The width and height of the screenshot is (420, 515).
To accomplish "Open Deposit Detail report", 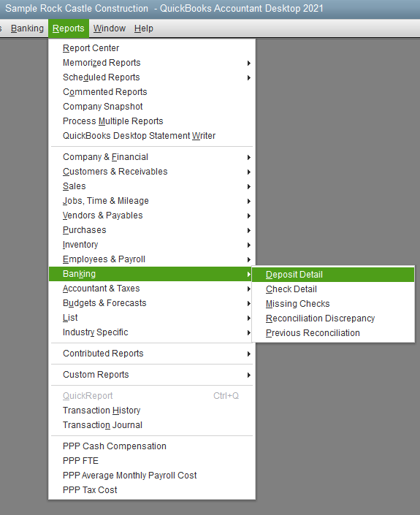I will (333, 275).
